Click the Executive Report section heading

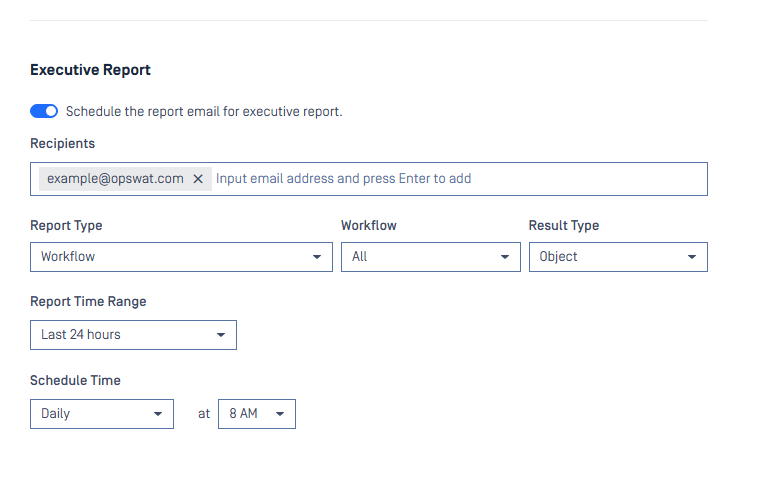[x=90, y=70]
